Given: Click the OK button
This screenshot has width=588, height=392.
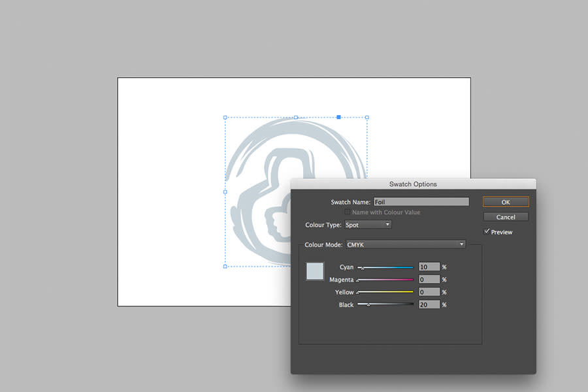Looking at the screenshot, I should pos(506,202).
